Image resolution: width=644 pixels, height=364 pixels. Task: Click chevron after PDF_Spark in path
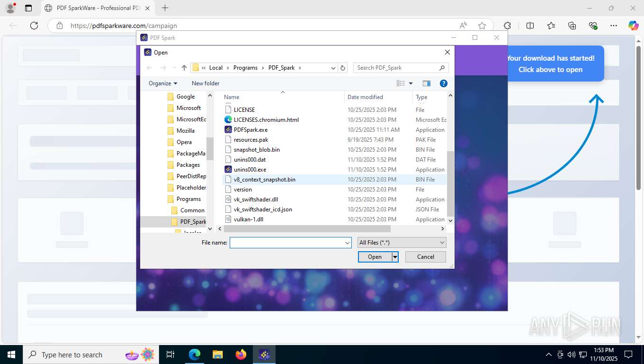300,68
